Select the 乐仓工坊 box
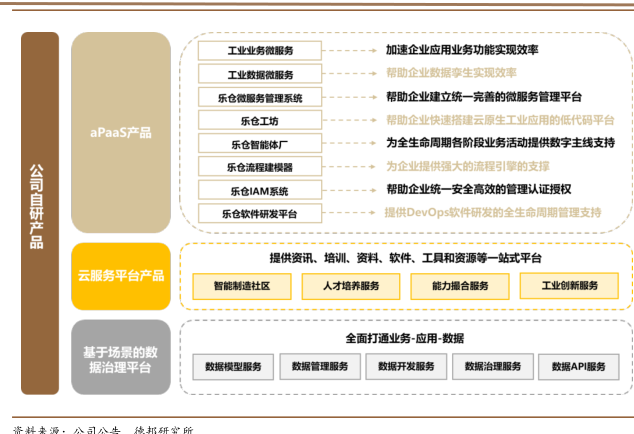The height and width of the screenshot is (434, 634). point(259,120)
